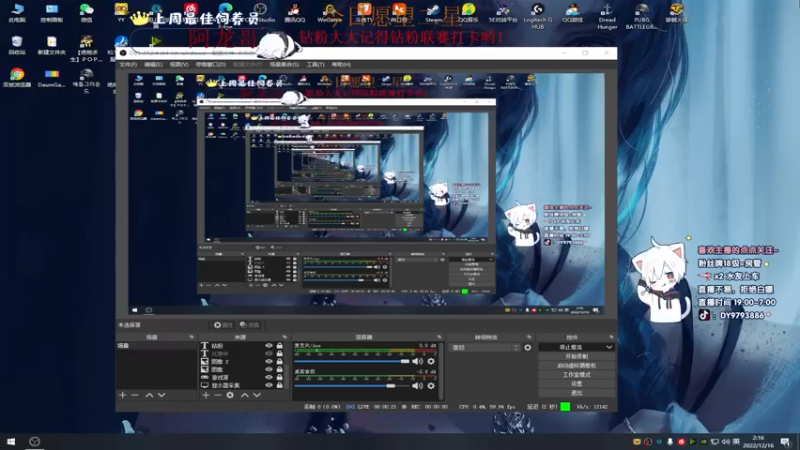Screen dimensions: 800x450
Task: Mute 桌面音频 with the speaker icon
Action: (417, 386)
